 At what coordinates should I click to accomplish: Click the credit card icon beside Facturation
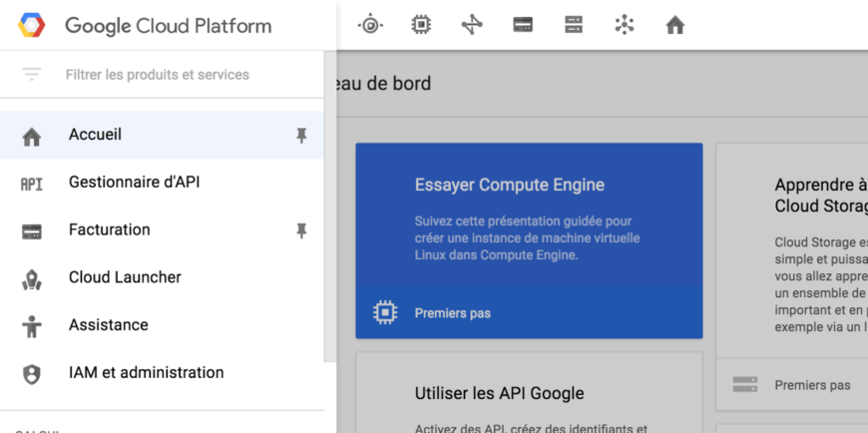pos(32,231)
